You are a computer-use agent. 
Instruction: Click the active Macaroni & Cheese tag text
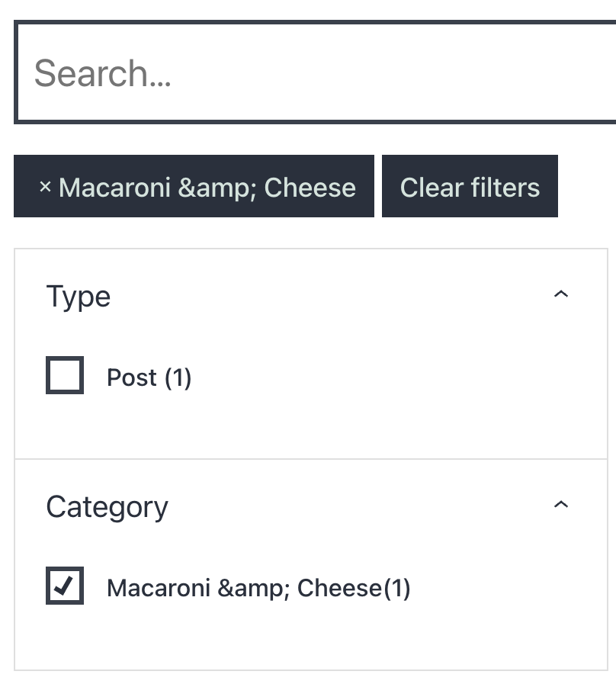pyautogui.click(x=207, y=188)
